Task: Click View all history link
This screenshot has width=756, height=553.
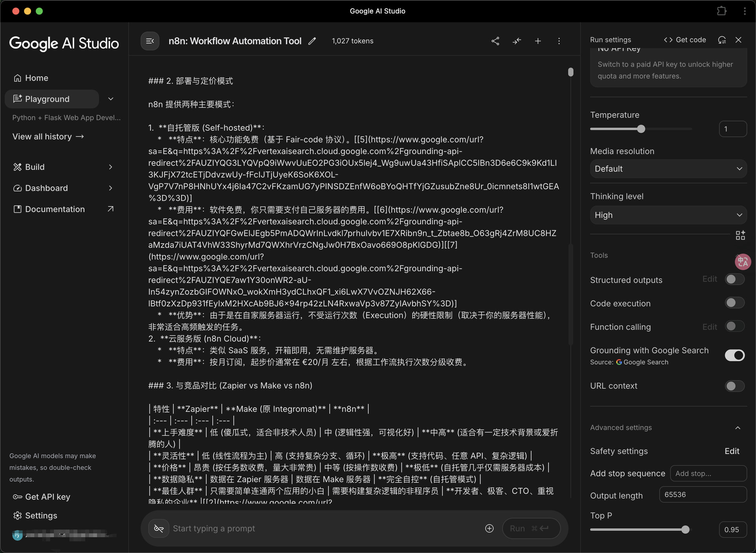Action: pos(48,137)
